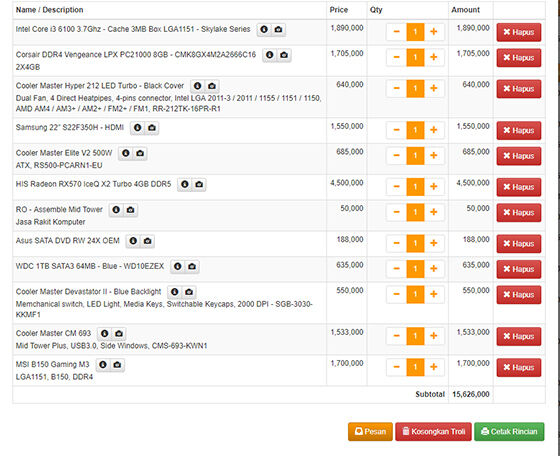
Task: Decrease quantity of RO - Assemble Mid Tower
Action: tap(396, 212)
